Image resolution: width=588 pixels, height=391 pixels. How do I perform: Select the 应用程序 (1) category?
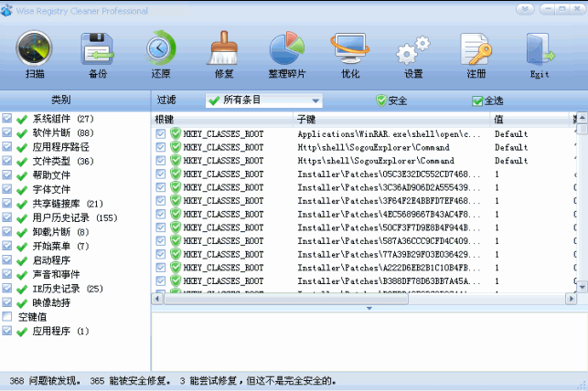60,331
